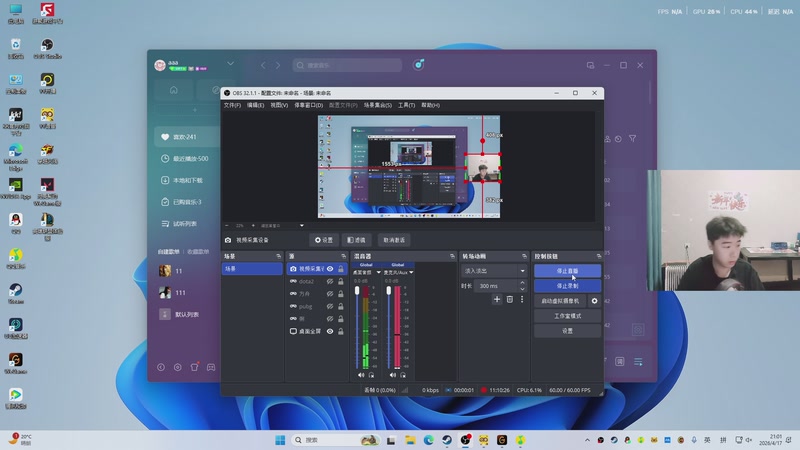Image resolution: width=800 pixels, height=450 pixels.
Task: Click the trash icon to remove transition
Action: coord(509,299)
